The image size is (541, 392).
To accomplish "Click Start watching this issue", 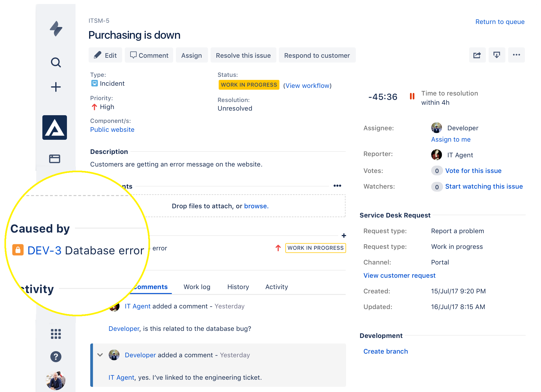I will pyautogui.click(x=484, y=186).
